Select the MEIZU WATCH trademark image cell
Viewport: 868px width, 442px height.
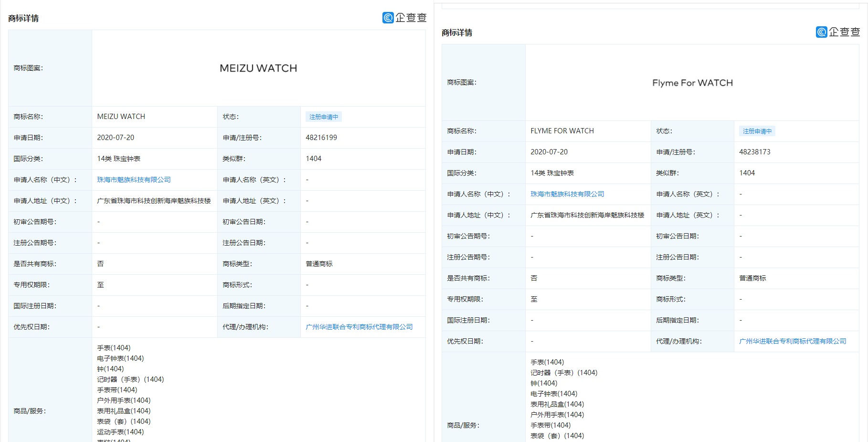tap(258, 68)
